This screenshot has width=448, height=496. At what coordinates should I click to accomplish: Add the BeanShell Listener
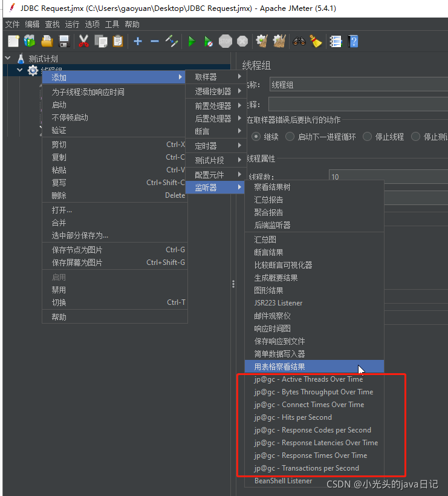pyautogui.click(x=314, y=481)
